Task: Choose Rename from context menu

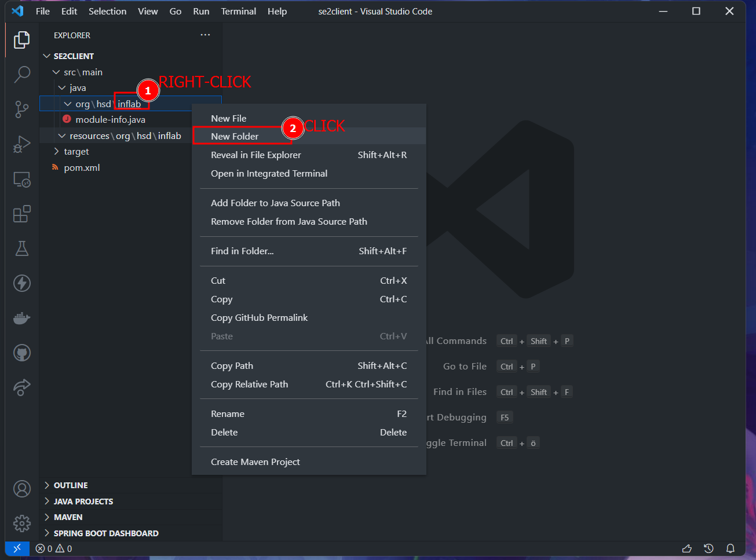Action: click(x=309, y=413)
